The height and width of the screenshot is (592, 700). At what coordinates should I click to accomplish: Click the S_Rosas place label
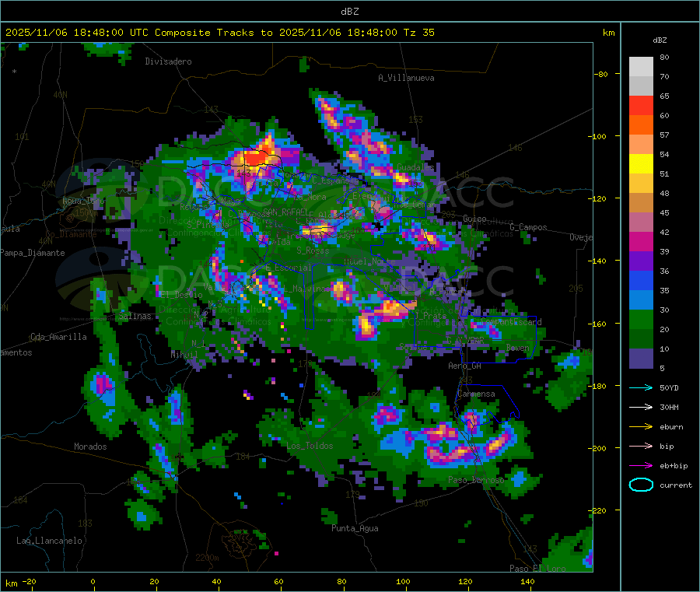313,251
